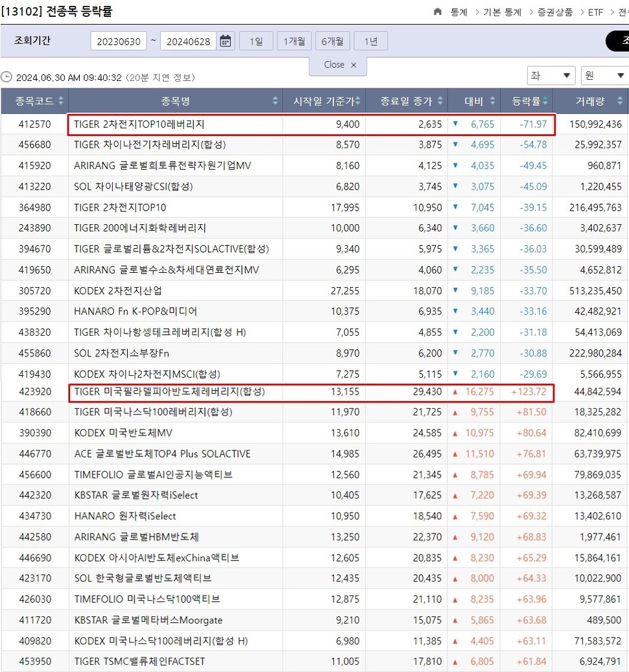Sort by 종목명 column arrows
Screen dimensions: 629x672
click(275, 101)
